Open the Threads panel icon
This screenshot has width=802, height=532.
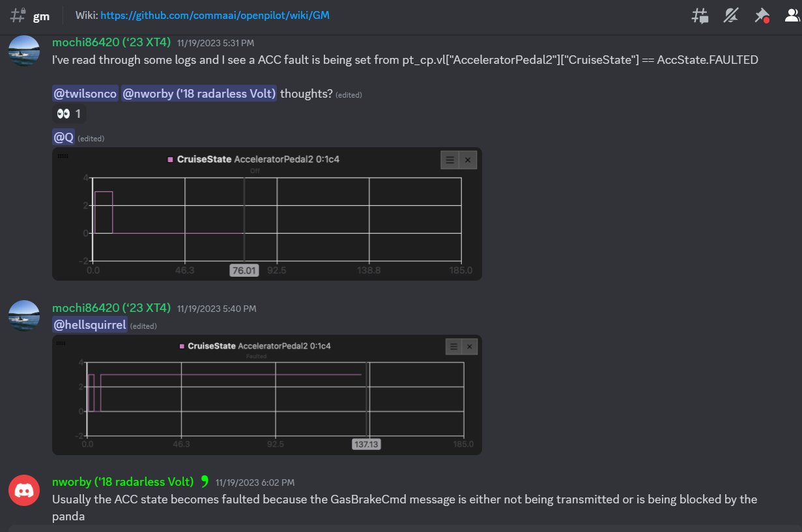coord(700,16)
